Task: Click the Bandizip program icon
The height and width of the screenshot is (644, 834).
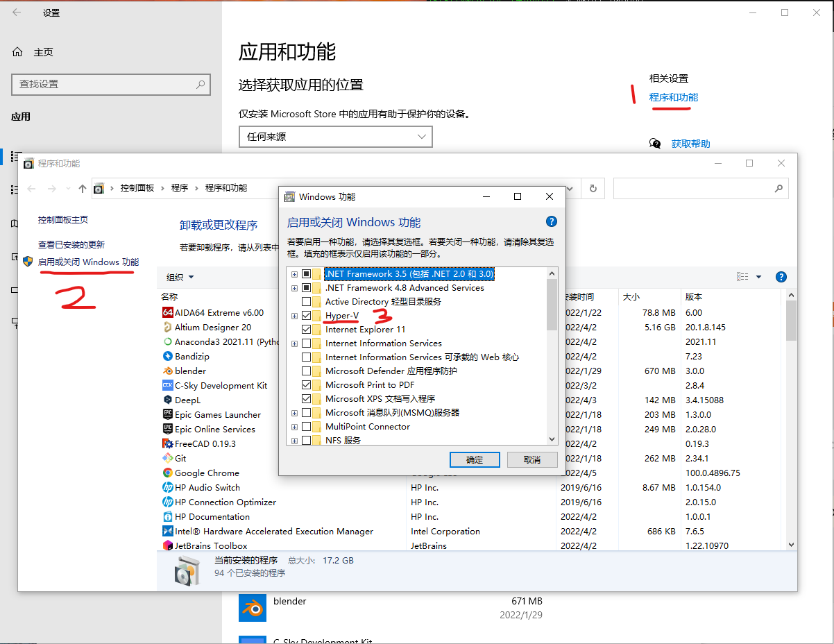Action: pos(167,356)
